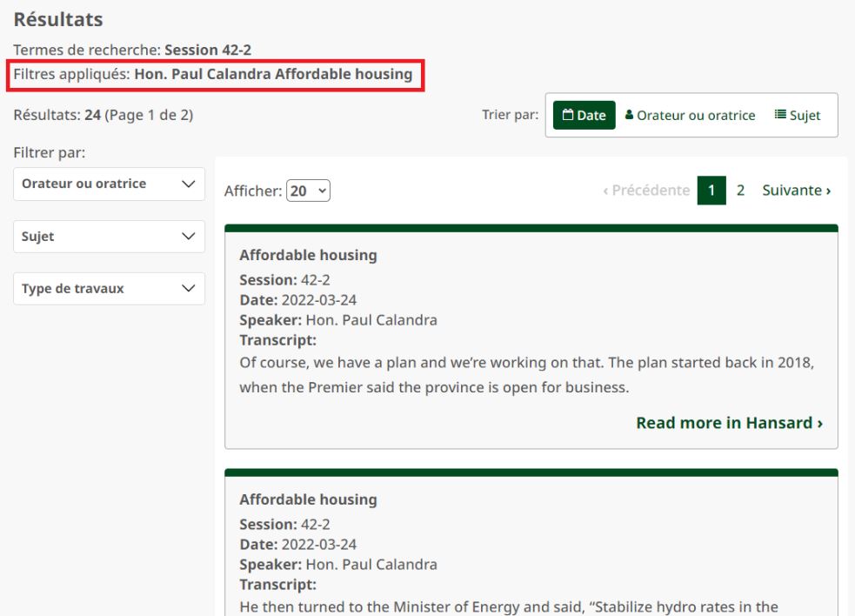Click the calendar icon on Date sort

point(568,115)
